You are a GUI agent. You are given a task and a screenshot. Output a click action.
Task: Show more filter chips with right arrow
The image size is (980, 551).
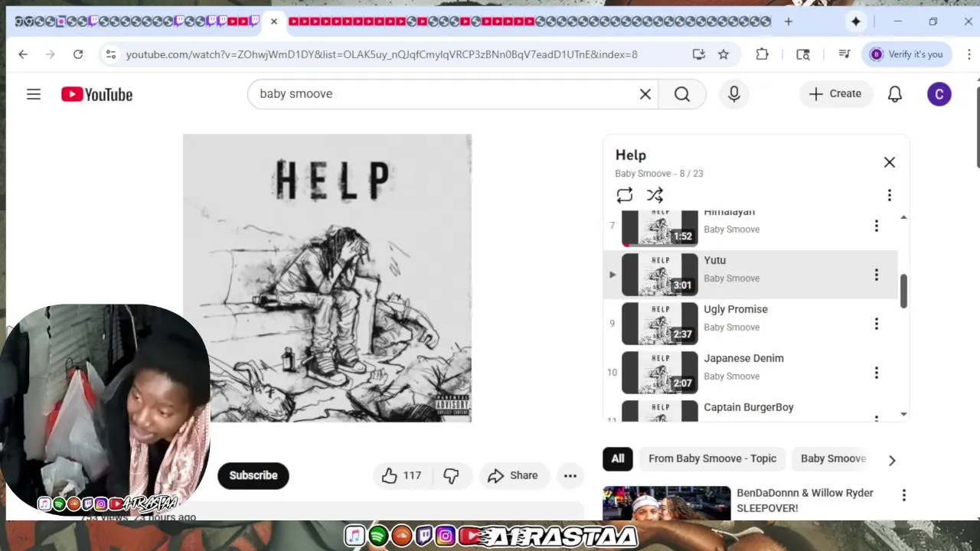coord(892,460)
